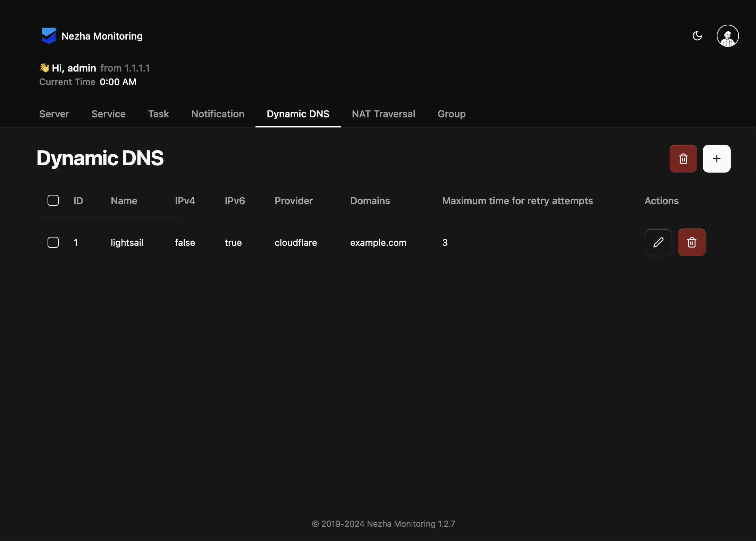Open the admin avatar profile menu
Viewport: 756px width, 541px height.
tap(728, 36)
